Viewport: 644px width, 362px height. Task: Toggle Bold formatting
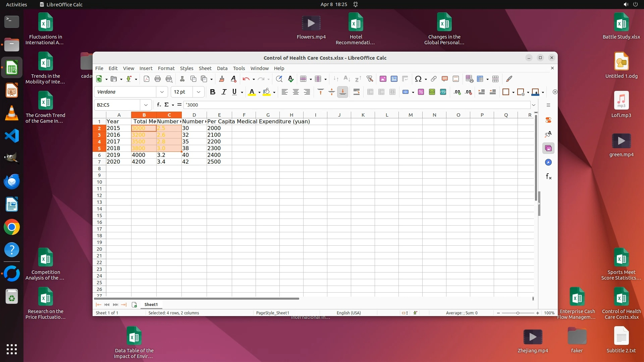pyautogui.click(x=212, y=92)
